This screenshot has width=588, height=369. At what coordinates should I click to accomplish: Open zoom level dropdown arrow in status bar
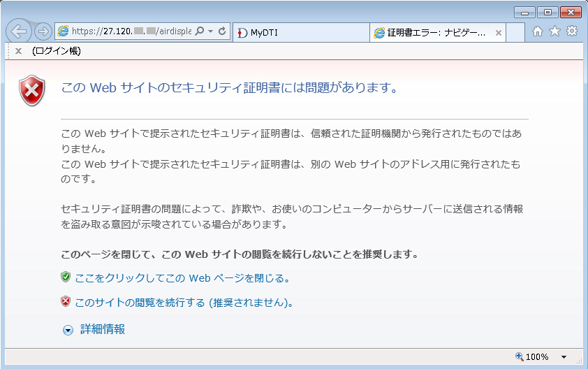(x=564, y=357)
